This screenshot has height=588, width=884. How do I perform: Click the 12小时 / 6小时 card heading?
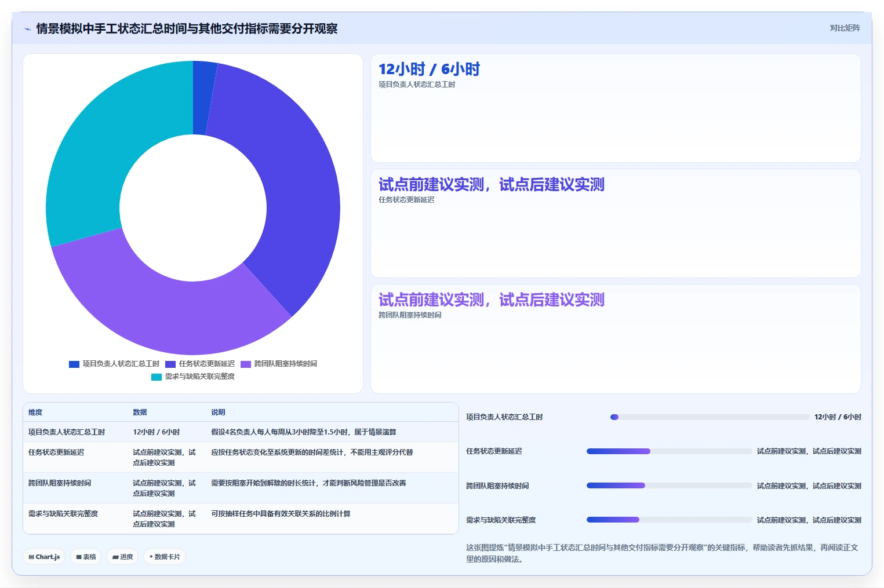pyautogui.click(x=429, y=70)
